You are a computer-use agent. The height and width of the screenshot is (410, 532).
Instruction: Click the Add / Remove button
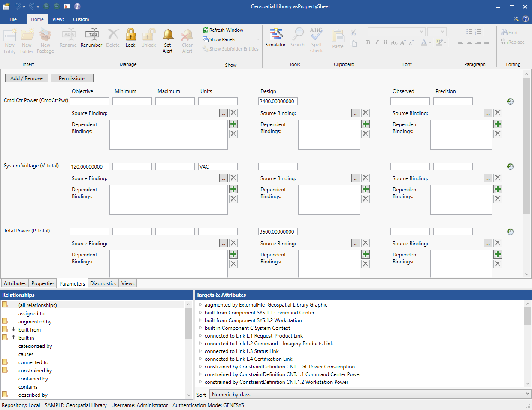27,78
